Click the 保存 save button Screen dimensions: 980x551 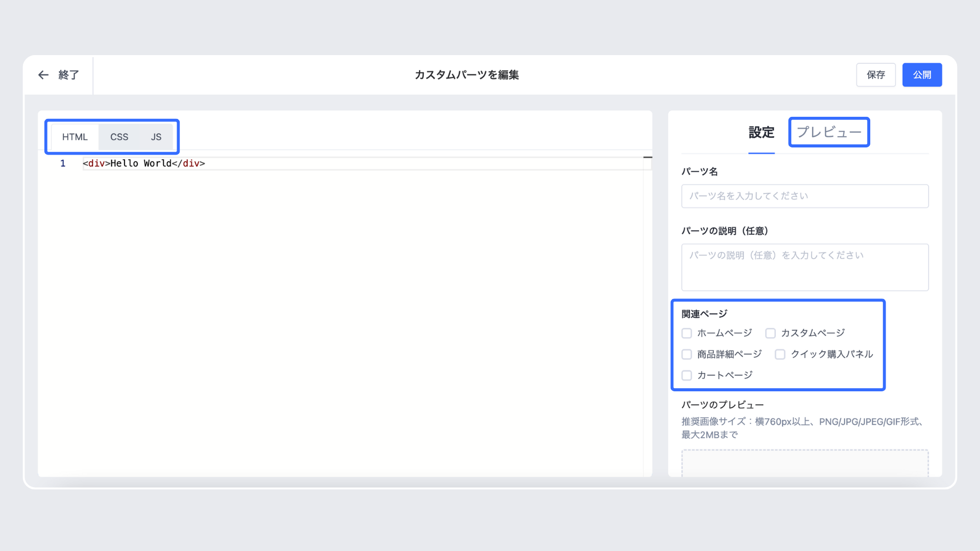875,75
